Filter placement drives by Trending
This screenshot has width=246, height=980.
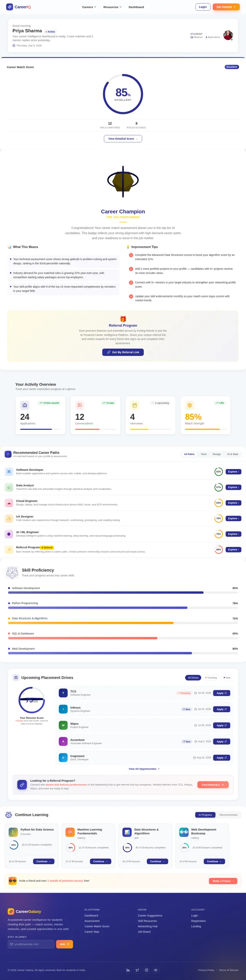(x=211, y=678)
